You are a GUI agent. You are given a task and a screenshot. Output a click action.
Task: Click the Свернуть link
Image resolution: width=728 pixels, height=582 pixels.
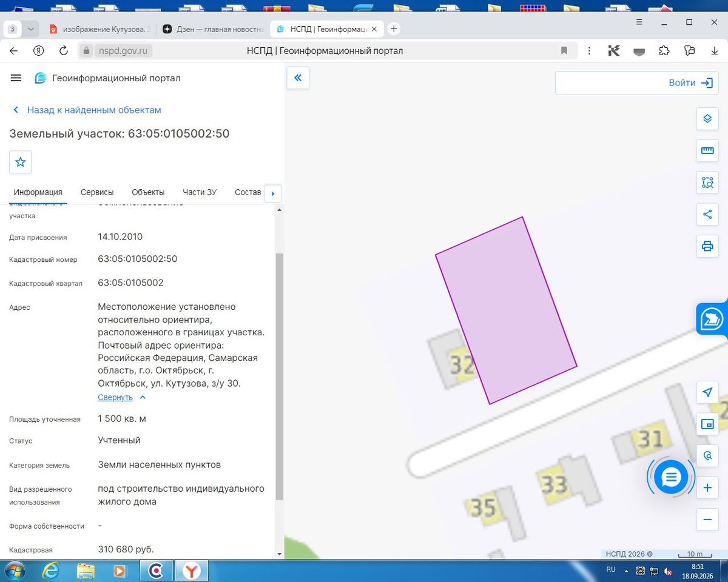point(115,398)
